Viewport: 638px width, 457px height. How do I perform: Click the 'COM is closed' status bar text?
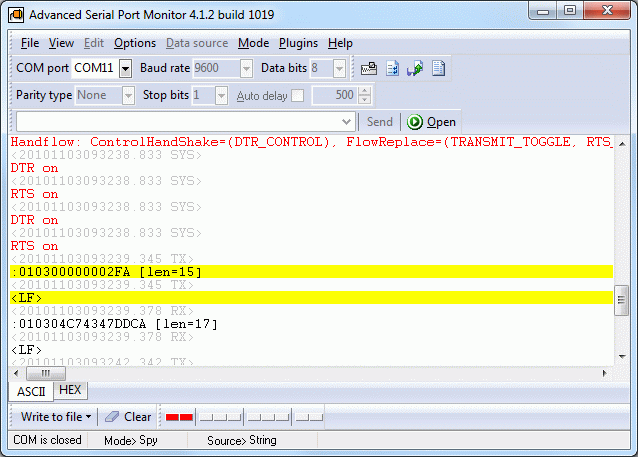[47, 440]
